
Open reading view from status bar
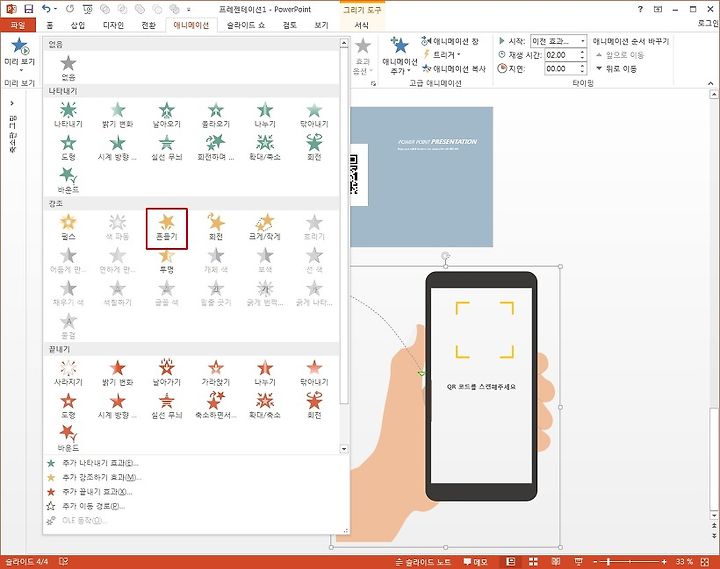coord(556,562)
